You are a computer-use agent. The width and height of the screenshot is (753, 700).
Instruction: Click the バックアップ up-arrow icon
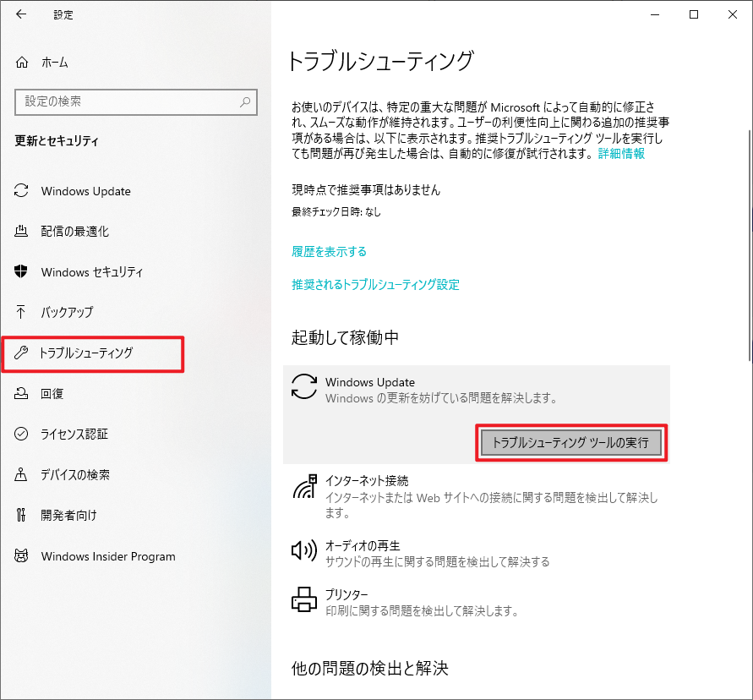click(20, 312)
